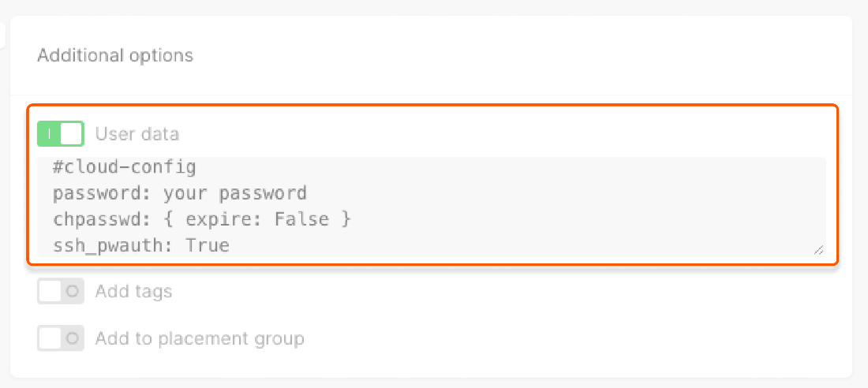Place cursor on the #cloud-config line
This screenshot has height=388, width=868.
coord(125,167)
